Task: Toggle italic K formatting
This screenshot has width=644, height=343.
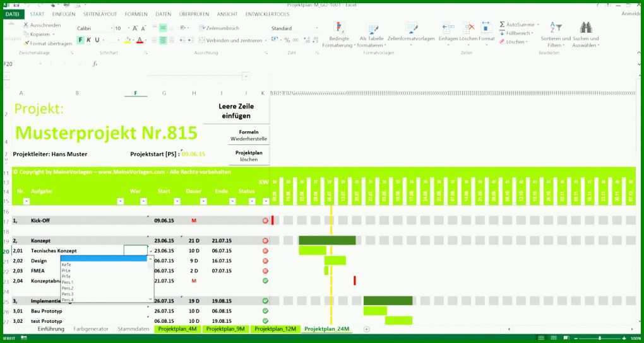Action: [x=88, y=40]
